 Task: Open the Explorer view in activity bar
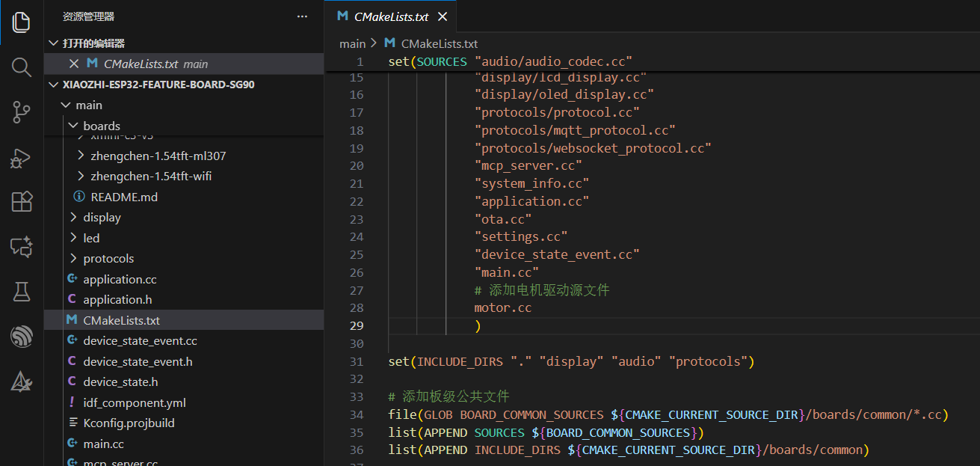22,21
